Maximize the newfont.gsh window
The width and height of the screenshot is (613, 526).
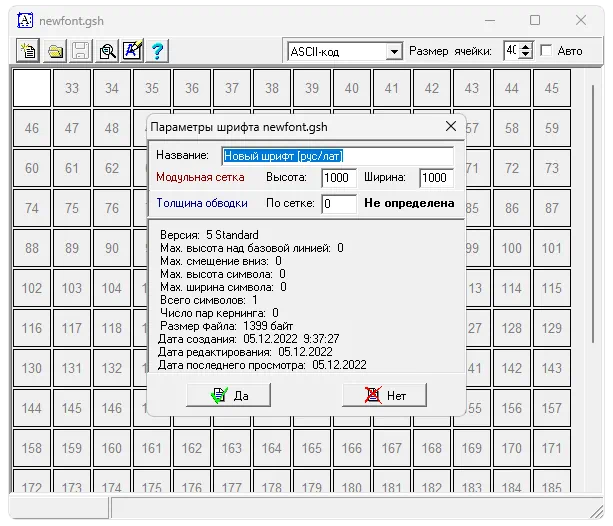click(x=535, y=20)
